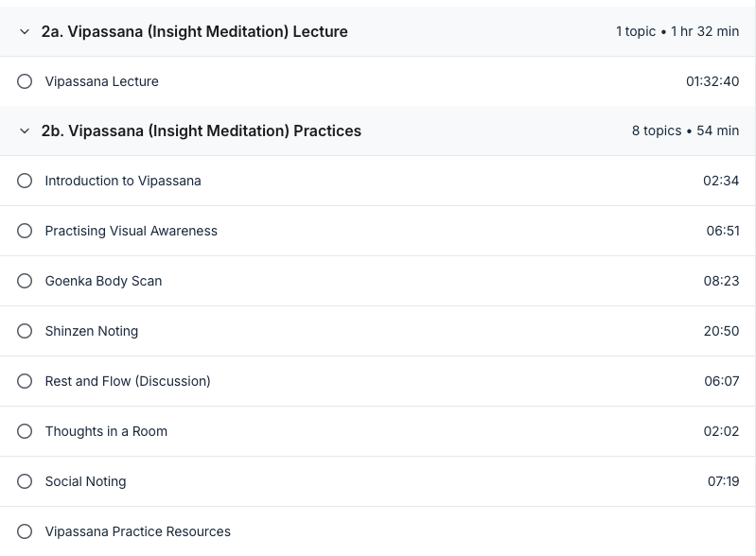The height and width of the screenshot is (556, 756).
Task: Select Rest and Flow (Discussion) topic
Action: click(x=128, y=381)
